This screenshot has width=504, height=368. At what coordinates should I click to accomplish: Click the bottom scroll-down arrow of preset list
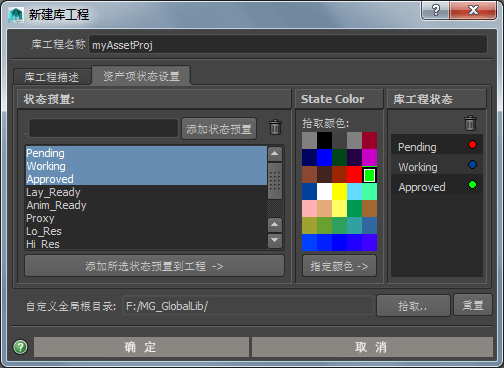275,240
